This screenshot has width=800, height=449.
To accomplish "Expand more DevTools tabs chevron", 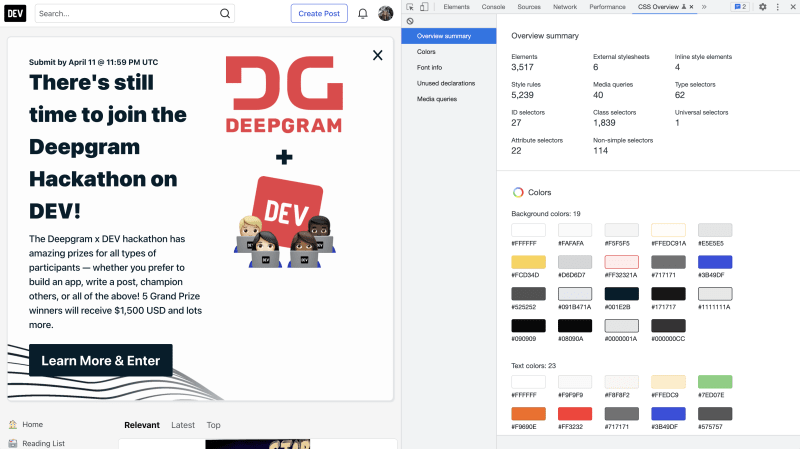I will pyautogui.click(x=704, y=7).
